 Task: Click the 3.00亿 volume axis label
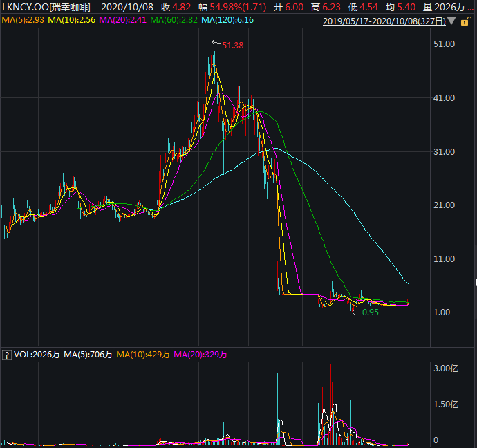click(446, 368)
